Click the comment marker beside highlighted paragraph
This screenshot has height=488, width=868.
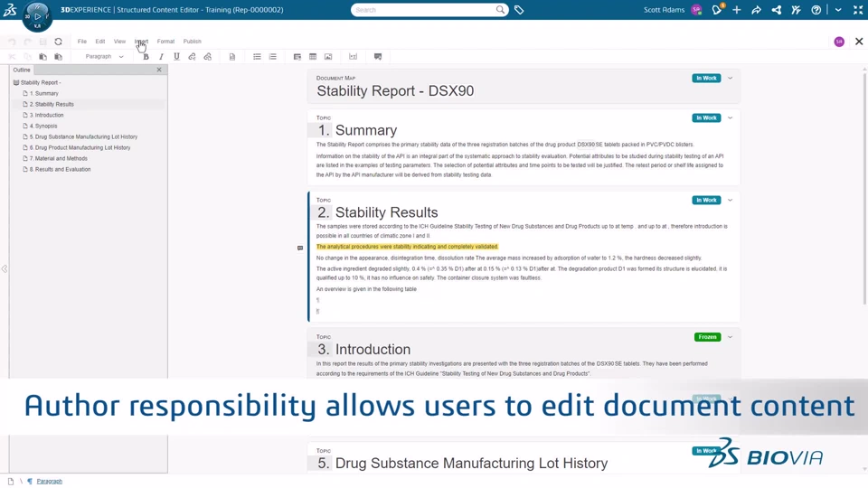point(300,248)
